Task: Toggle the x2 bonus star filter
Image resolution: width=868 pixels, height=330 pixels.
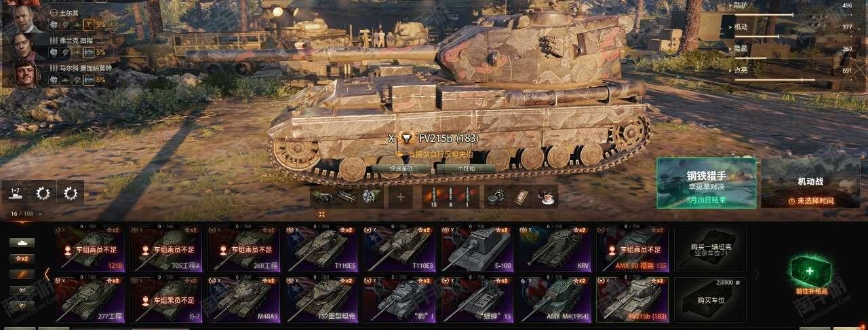Action: click(22, 258)
